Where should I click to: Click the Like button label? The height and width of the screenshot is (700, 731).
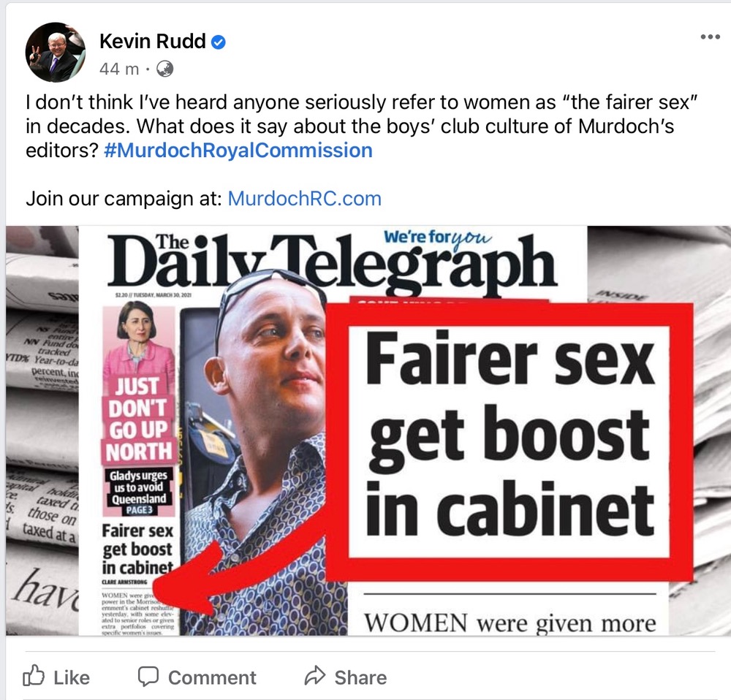(72, 677)
